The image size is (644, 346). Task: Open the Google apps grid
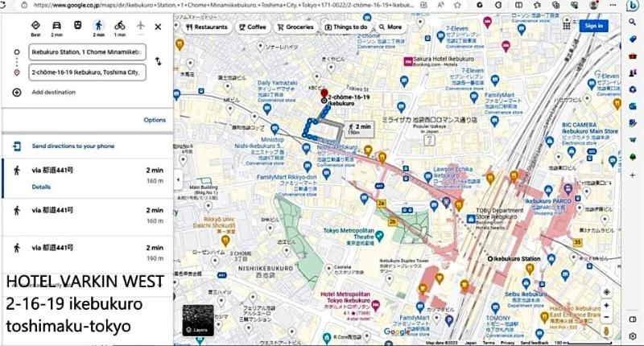567,26
